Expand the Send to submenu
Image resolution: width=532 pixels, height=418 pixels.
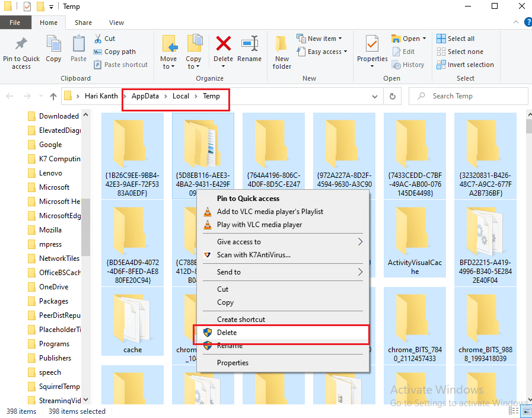click(361, 272)
